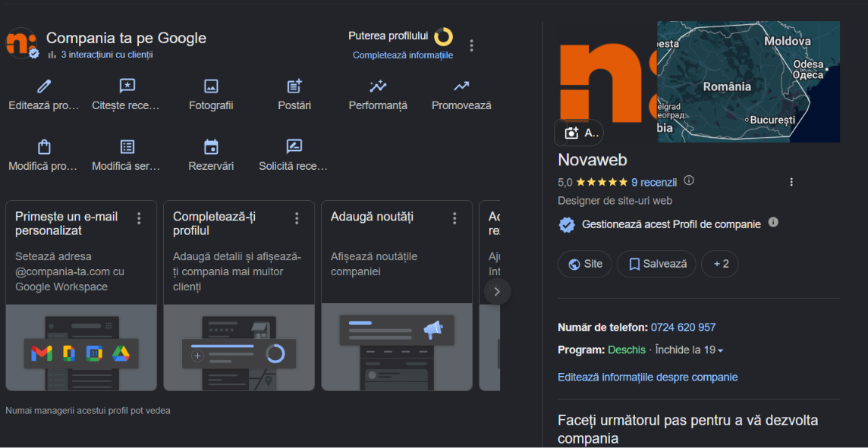Open profile options three-dot menu near Puterea profilului
This screenshot has width=868, height=448.
(471, 45)
